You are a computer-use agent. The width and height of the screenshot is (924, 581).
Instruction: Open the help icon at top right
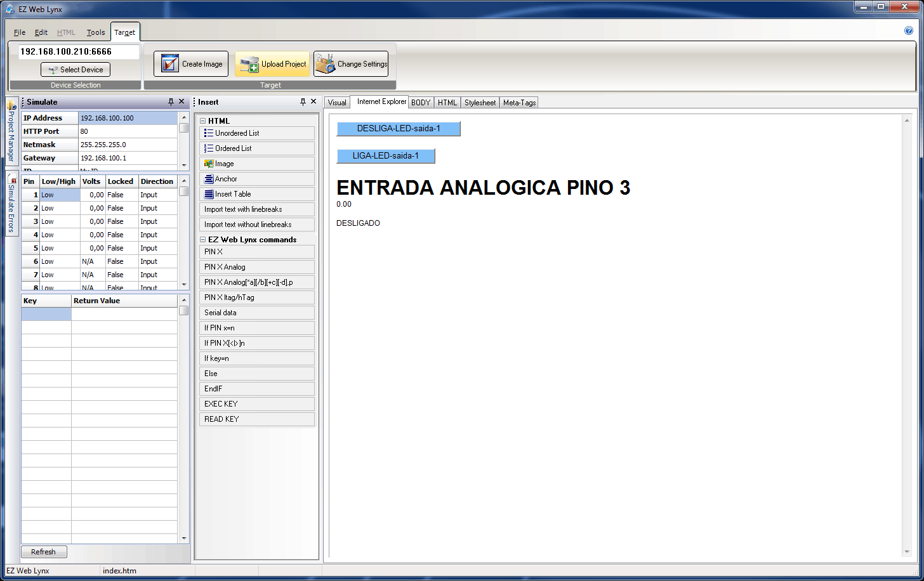pyautogui.click(x=909, y=30)
